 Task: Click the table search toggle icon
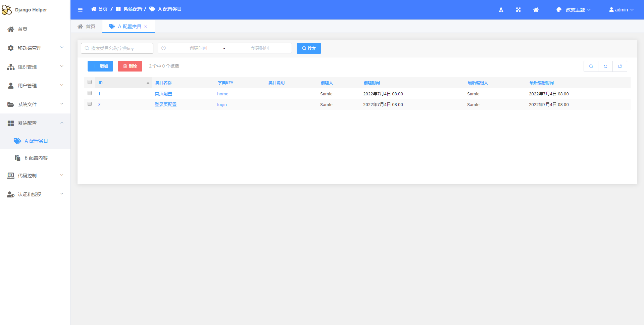coord(591,66)
